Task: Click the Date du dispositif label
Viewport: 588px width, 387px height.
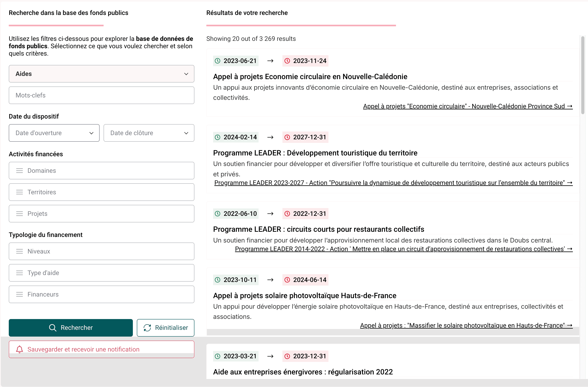Action: click(34, 116)
